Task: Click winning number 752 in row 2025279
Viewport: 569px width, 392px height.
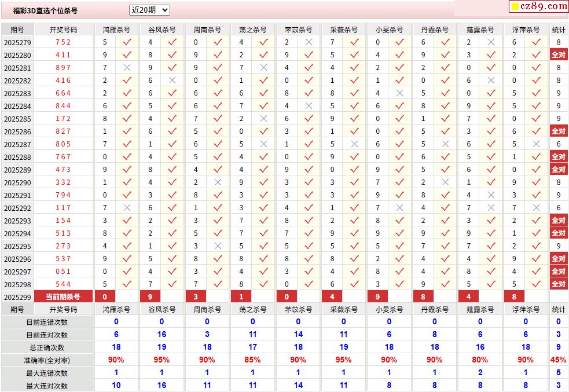Action: click(x=63, y=42)
